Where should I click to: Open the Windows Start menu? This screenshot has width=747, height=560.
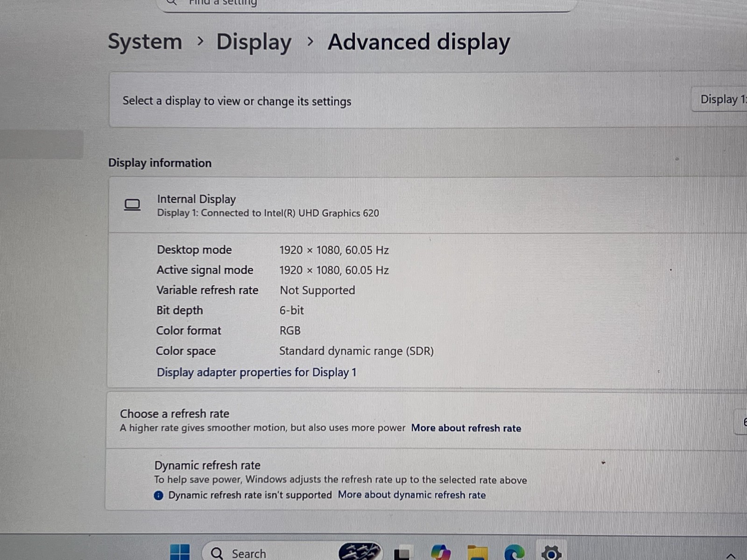coord(180,553)
